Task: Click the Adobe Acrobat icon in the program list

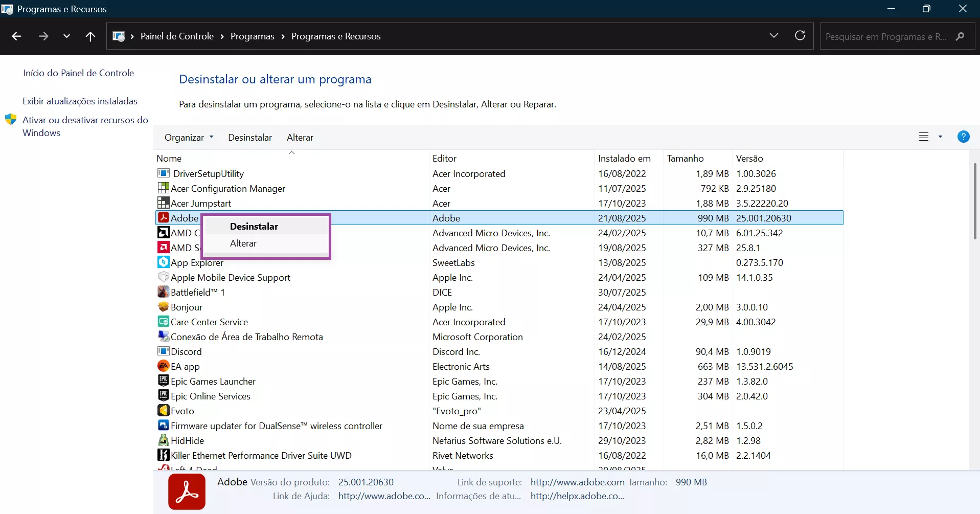Action: tap(163, 218)
